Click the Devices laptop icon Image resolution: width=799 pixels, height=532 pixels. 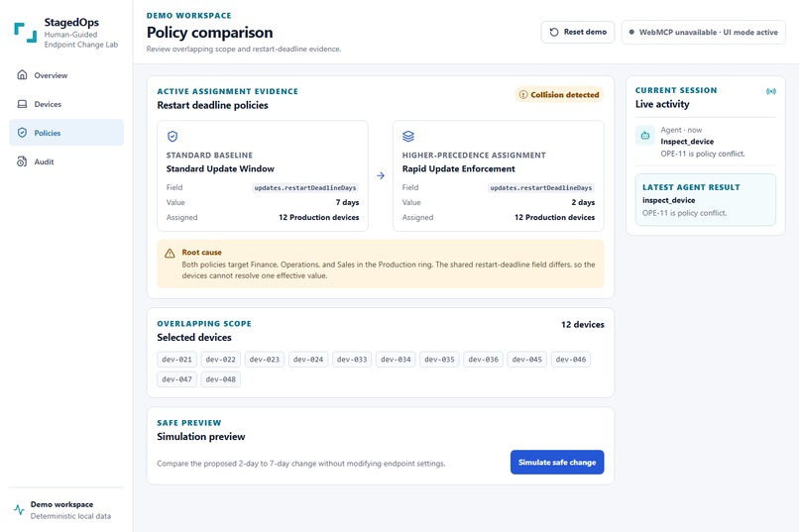22,104
